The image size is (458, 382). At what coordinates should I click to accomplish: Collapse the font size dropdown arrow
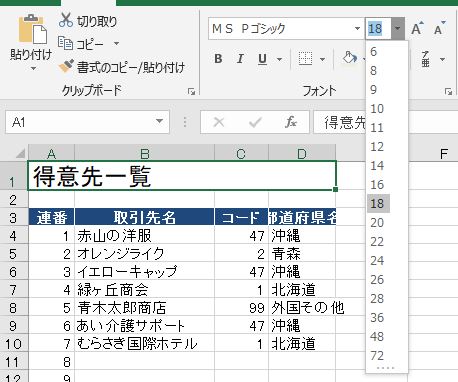397,29
